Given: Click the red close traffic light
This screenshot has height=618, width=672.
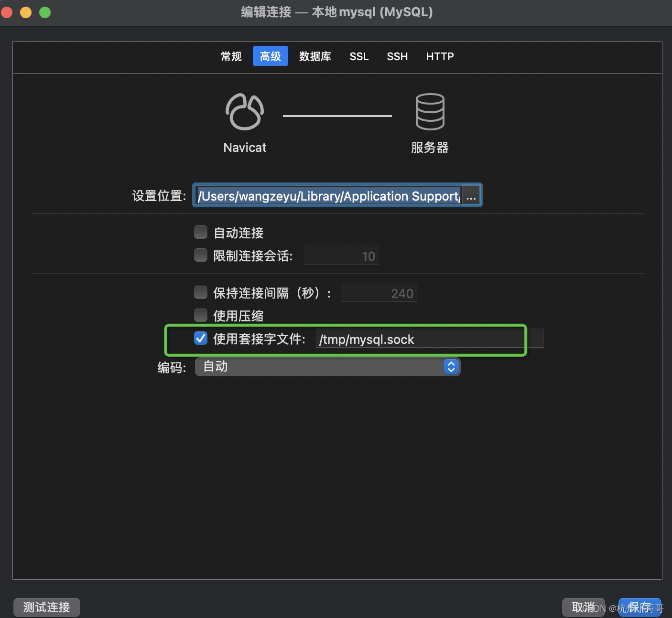Looking at the screenshot, I should pyautogui.click(x=7, y=12).
